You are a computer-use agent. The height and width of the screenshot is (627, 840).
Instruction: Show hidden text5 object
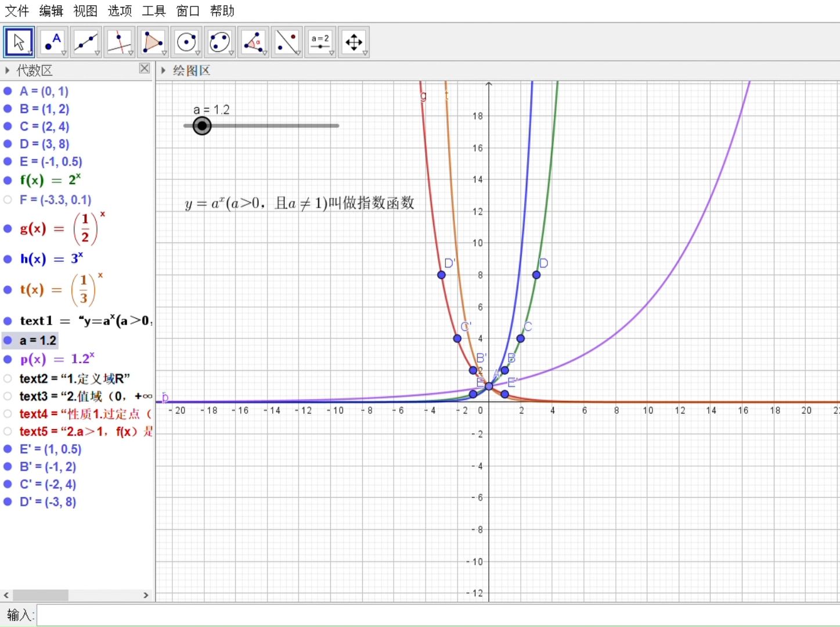pos(8,431)
